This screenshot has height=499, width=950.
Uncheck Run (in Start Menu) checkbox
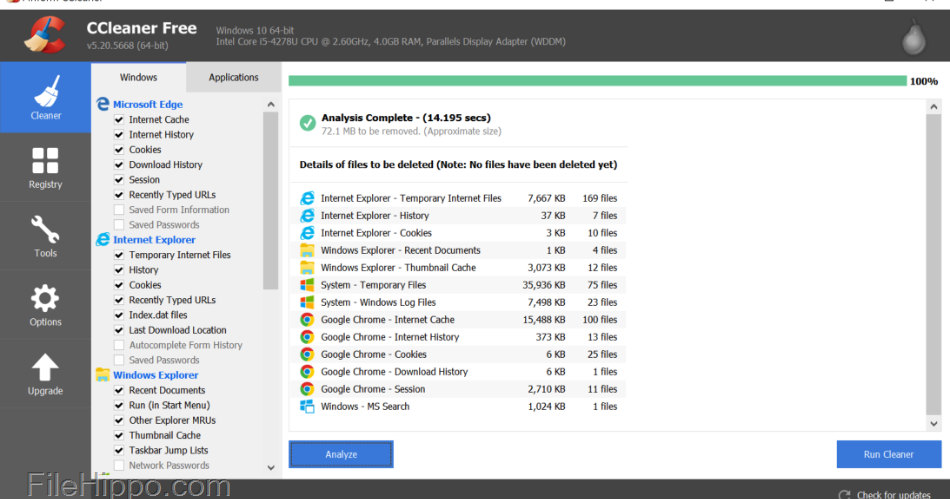click(119, 405)
